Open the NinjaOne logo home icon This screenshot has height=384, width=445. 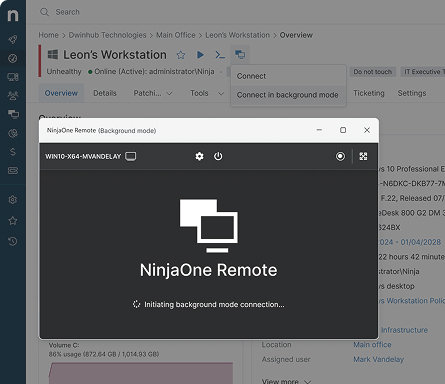[13, 15]
